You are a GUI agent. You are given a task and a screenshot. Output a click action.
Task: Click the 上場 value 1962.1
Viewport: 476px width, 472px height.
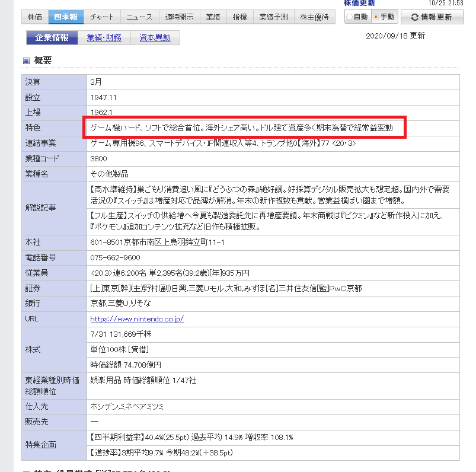(x=101, y=113)
